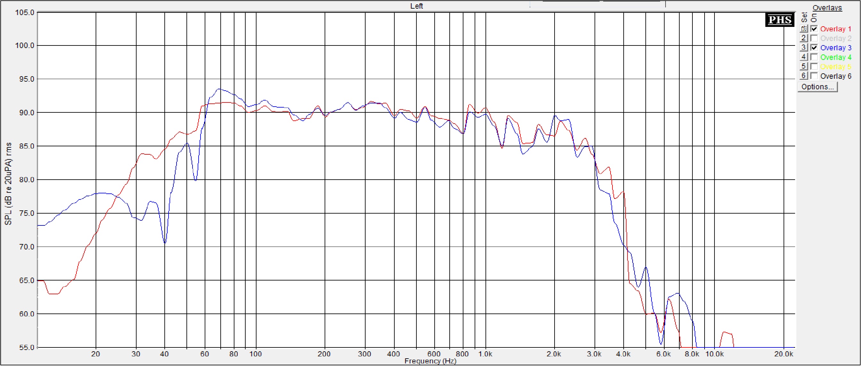Click the Overlays heading
Image resolution: width=868 pixels, height=374 pixels.
tap(827, 8)
